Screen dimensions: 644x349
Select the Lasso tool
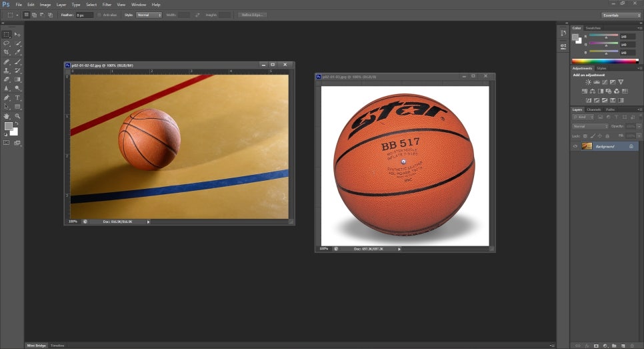7,43
